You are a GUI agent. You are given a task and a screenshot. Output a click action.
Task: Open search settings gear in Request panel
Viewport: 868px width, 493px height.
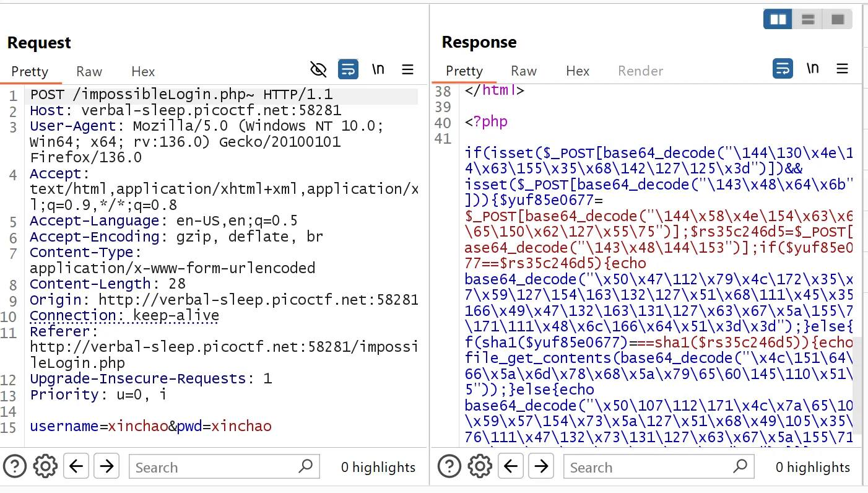(x=45, y=466)
